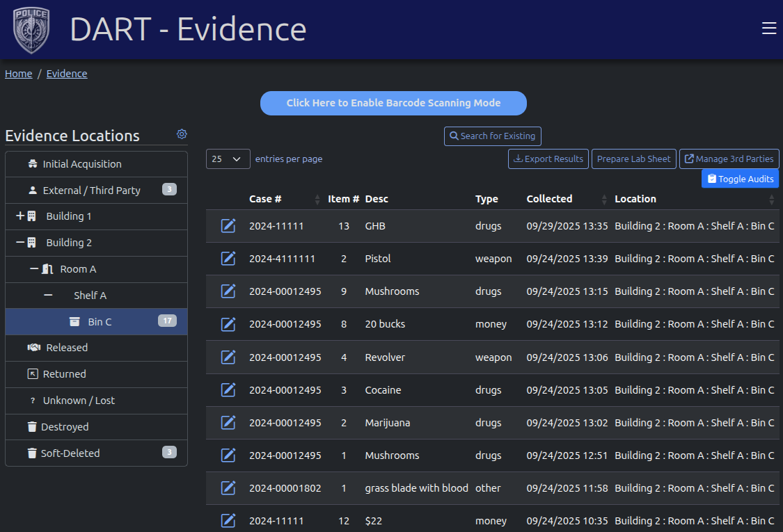Enable Barcode Scanning Mode
The image size is (783, 532).
(393, 103)
